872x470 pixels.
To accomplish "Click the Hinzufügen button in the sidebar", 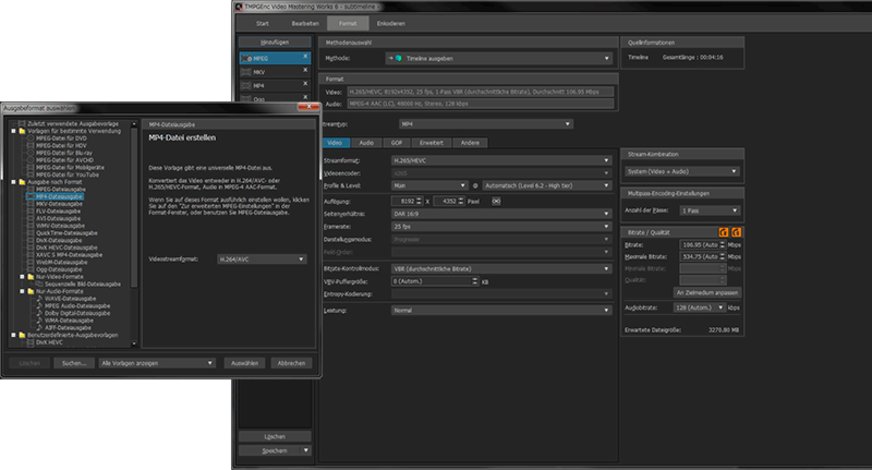I will pos(274,43).
